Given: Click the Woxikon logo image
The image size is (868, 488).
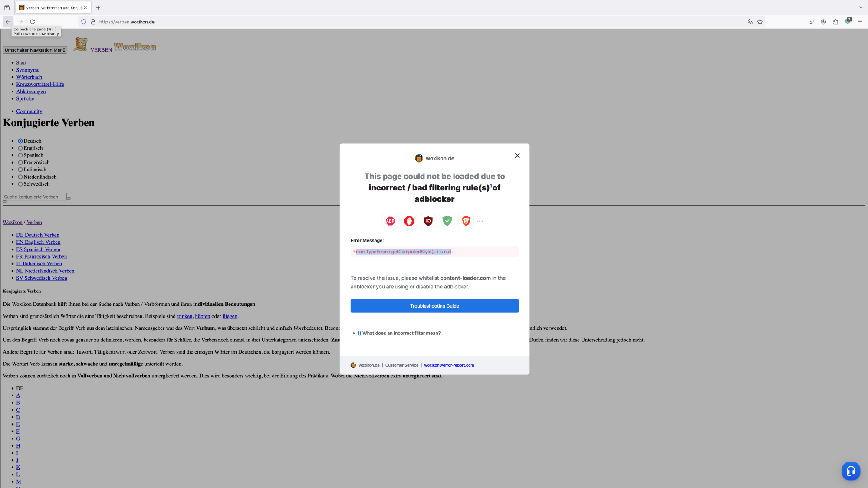Looking at the screenshot, I should tap(135, 46).
